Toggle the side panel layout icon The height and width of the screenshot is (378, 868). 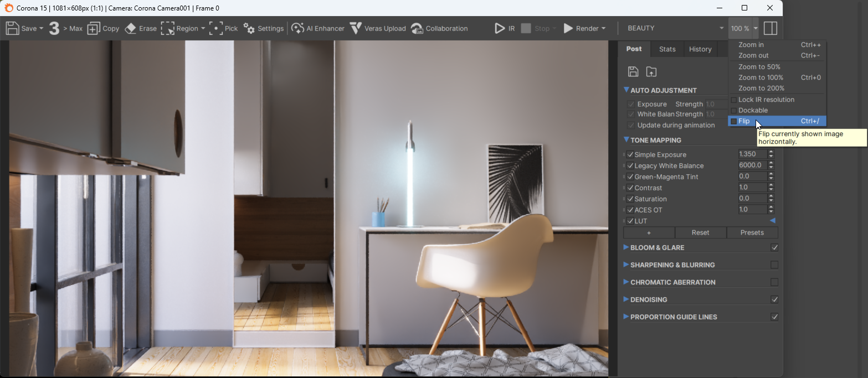tap(771, 28)
